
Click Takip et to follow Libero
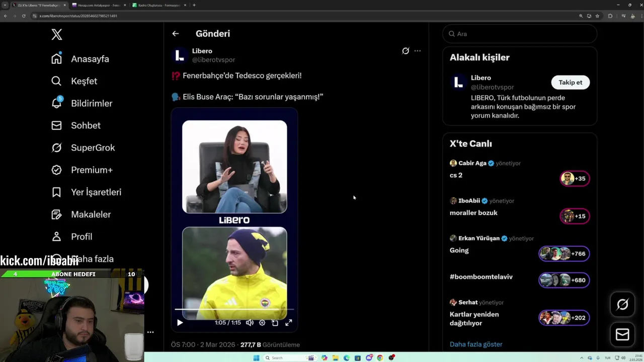tap(571, 82)
